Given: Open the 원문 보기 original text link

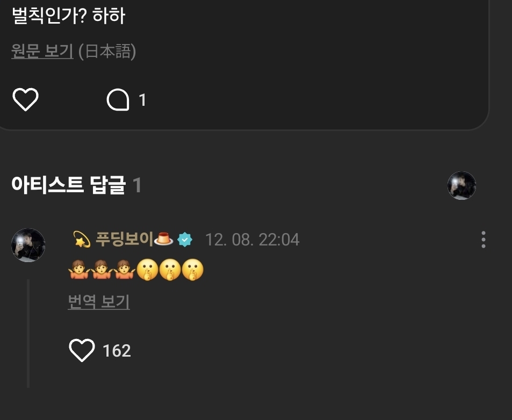Looking at the screenshot, I should [42, 52].
